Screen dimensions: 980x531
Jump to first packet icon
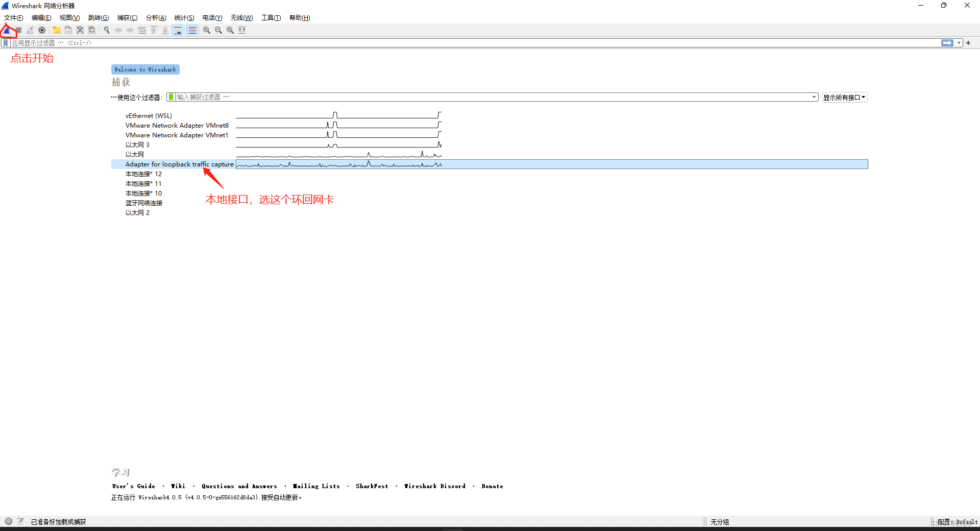point(154,30)
